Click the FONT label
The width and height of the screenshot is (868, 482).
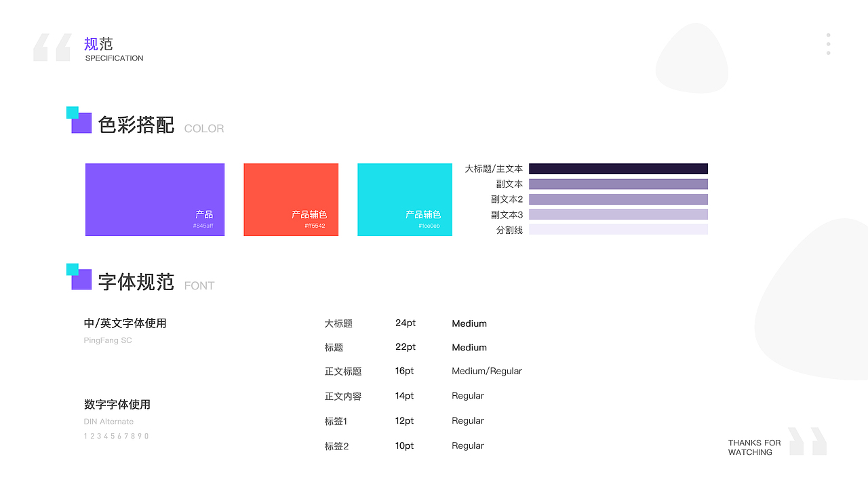(199, 286)
